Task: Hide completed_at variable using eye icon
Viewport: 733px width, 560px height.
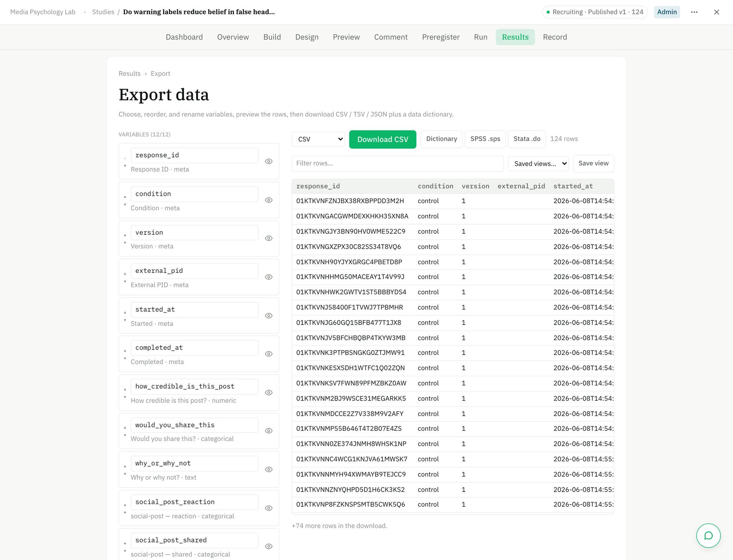Action: 269,354
